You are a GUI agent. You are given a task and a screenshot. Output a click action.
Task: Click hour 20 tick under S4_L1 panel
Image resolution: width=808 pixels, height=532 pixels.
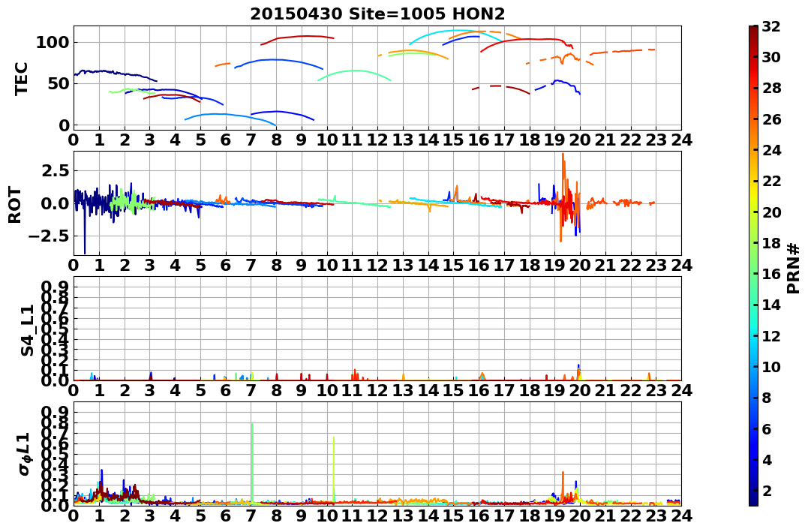click(x=580, y=390)
